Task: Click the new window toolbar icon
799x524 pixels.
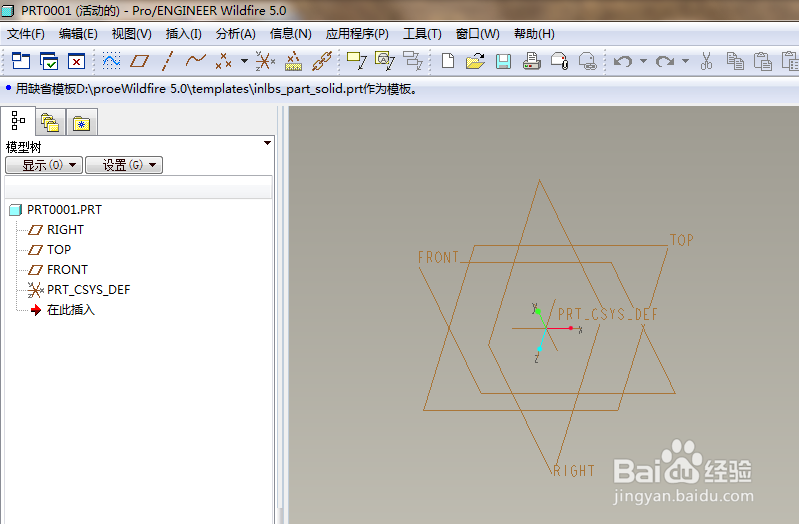Action: coord(21,61)
